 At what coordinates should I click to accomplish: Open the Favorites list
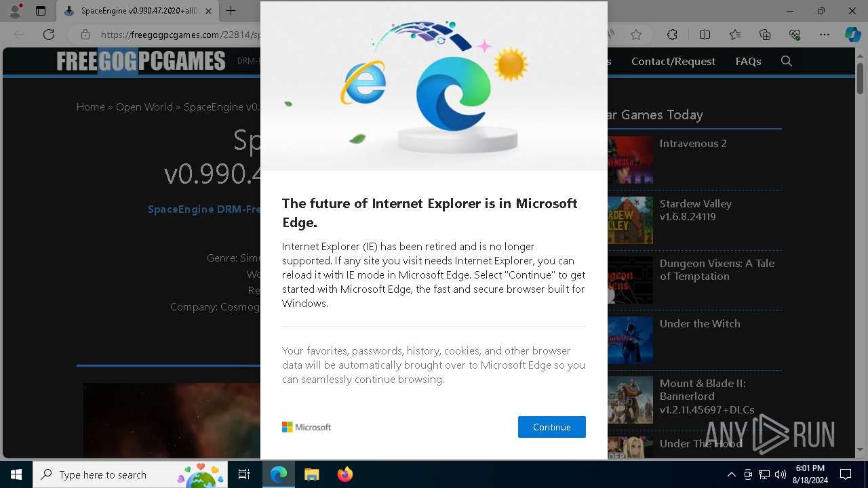coord(735,34)
